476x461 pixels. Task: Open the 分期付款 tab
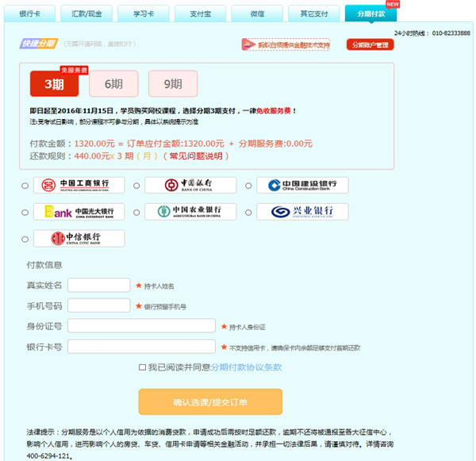370,13
